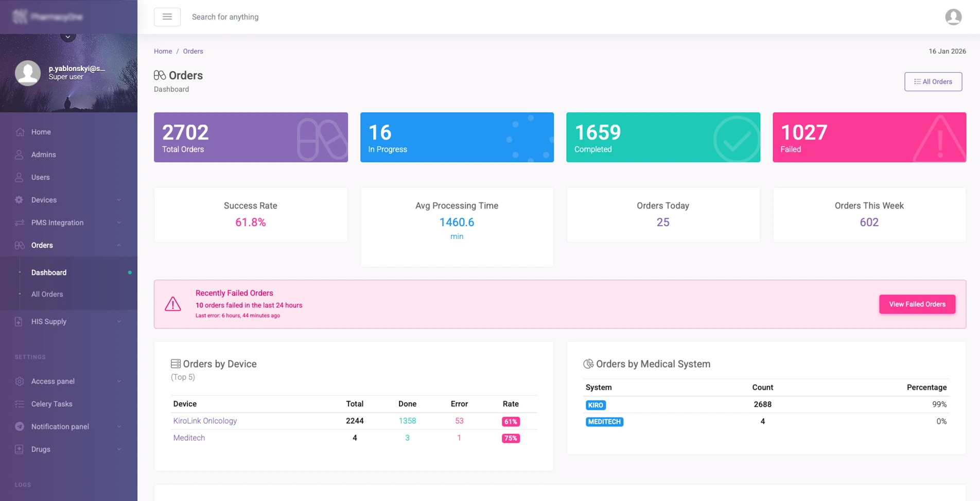Viewport: 980px width, 501px height.
Task: Expand the Drugs section chevron
Action: pos(120,449)
